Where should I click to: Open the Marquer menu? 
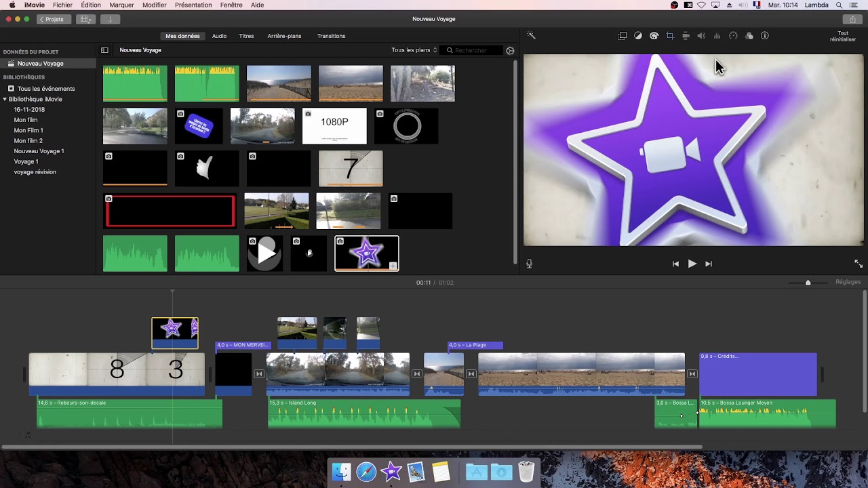coord(121,5)
